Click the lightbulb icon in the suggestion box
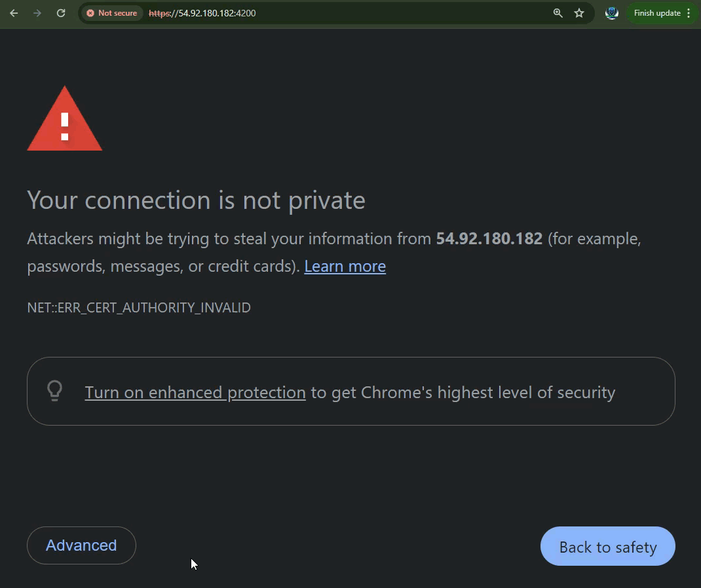This screenshot has width=701, height=588. point(55,391)
